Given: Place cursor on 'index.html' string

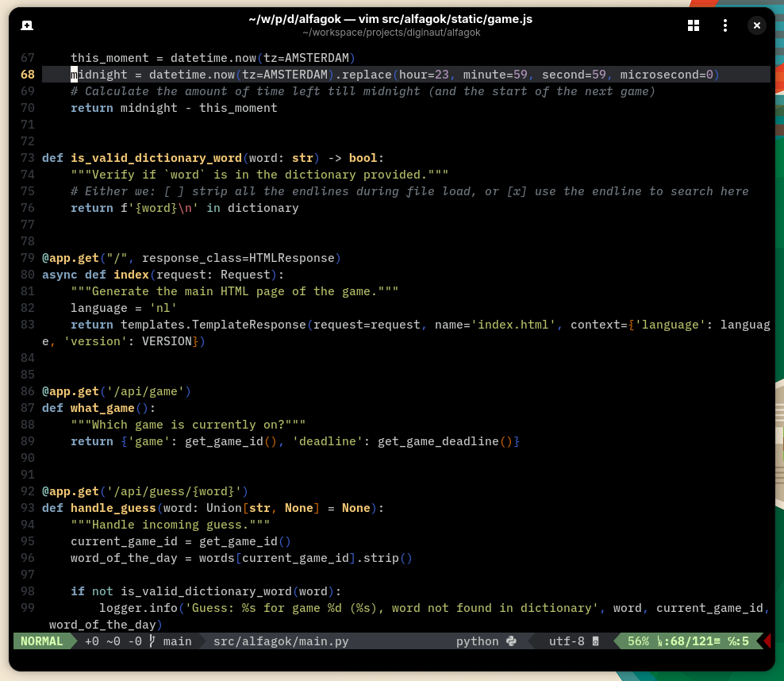Looking at the screenshot, I should (516, 325).
